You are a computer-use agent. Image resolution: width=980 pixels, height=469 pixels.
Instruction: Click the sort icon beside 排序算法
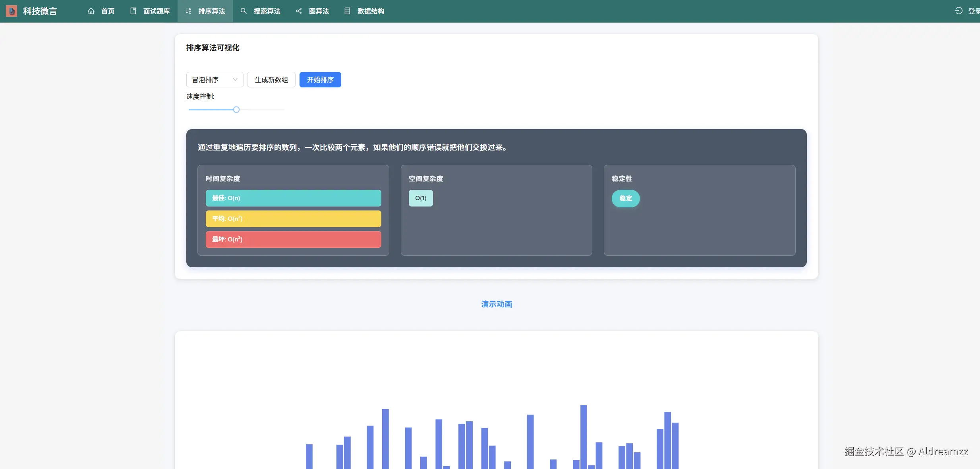point(188,11)
